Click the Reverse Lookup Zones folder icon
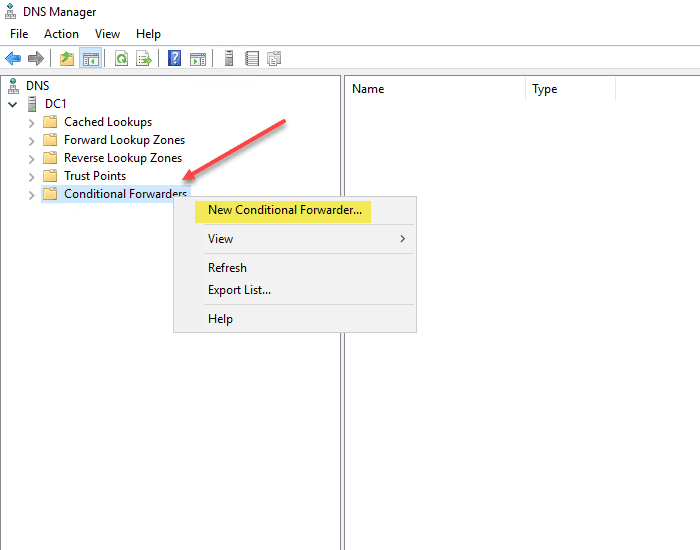Viewport: 700px width, 550px height. click(50, 158)
